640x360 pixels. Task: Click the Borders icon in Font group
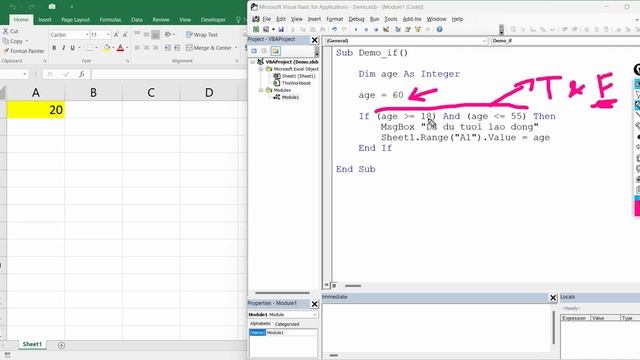89,48
